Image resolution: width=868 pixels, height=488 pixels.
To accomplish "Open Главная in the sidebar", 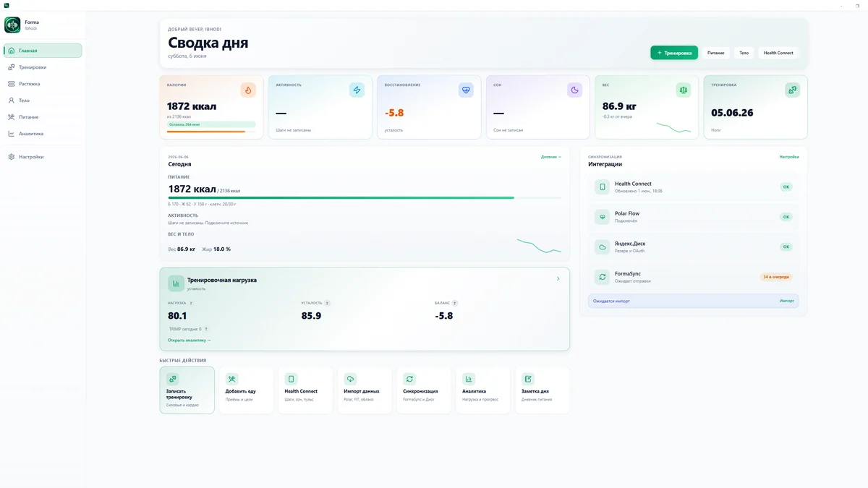I will pos(43,51).
